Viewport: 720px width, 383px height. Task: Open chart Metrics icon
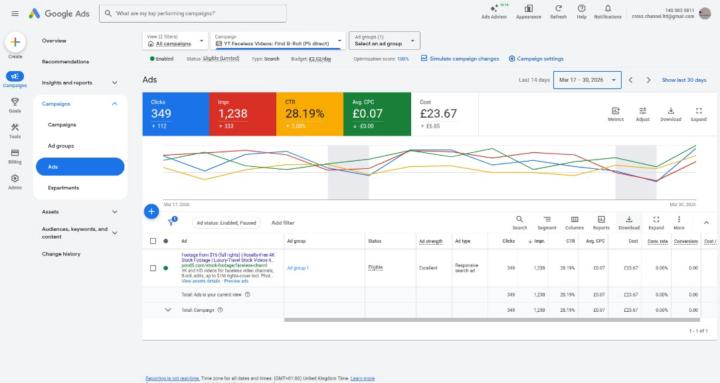tap(615, 111)
